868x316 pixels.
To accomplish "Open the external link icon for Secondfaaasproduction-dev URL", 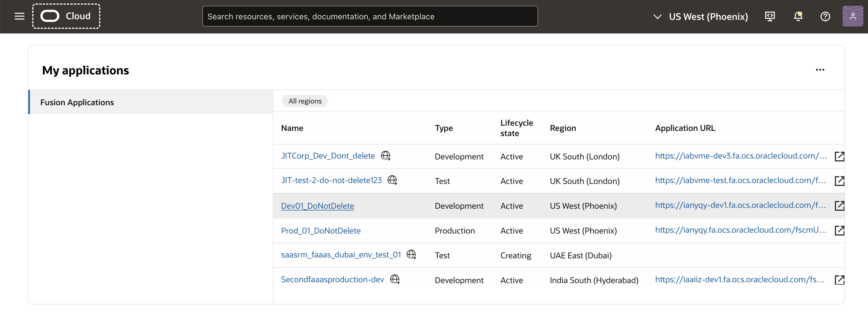I will point(839,280).
